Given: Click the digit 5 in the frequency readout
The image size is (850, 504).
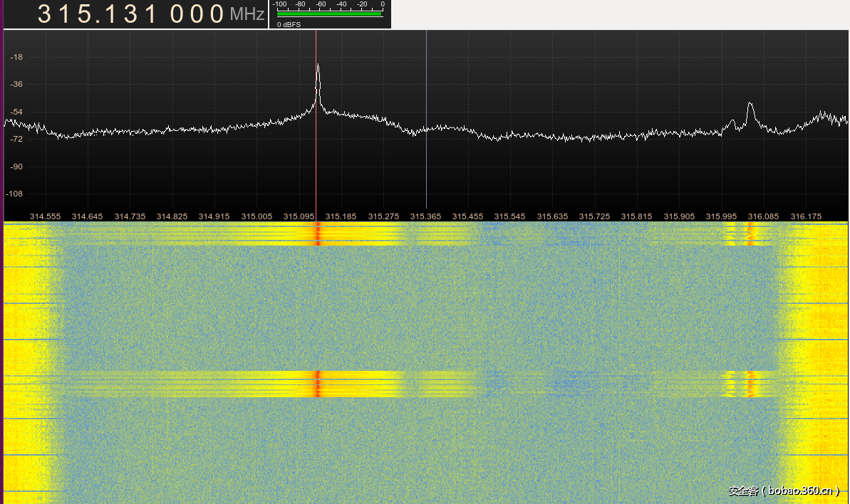Looking at the screenshot, I should coord(85,14).
